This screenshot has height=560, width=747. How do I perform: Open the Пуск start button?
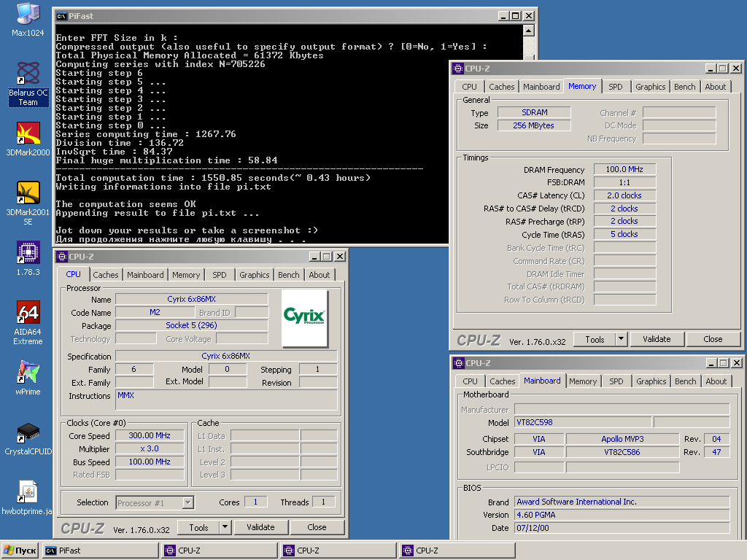pos(20,551)
